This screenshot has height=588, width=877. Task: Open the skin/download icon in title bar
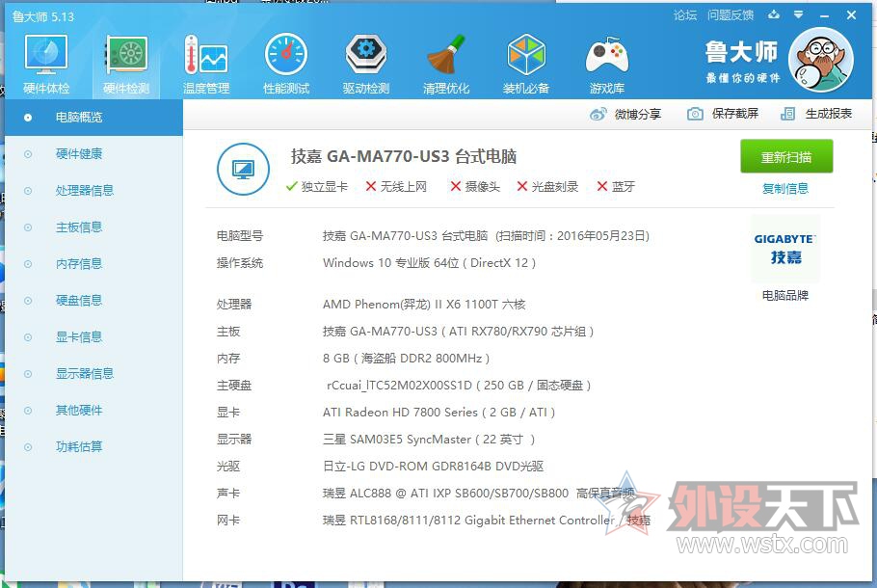click(774, 15)
